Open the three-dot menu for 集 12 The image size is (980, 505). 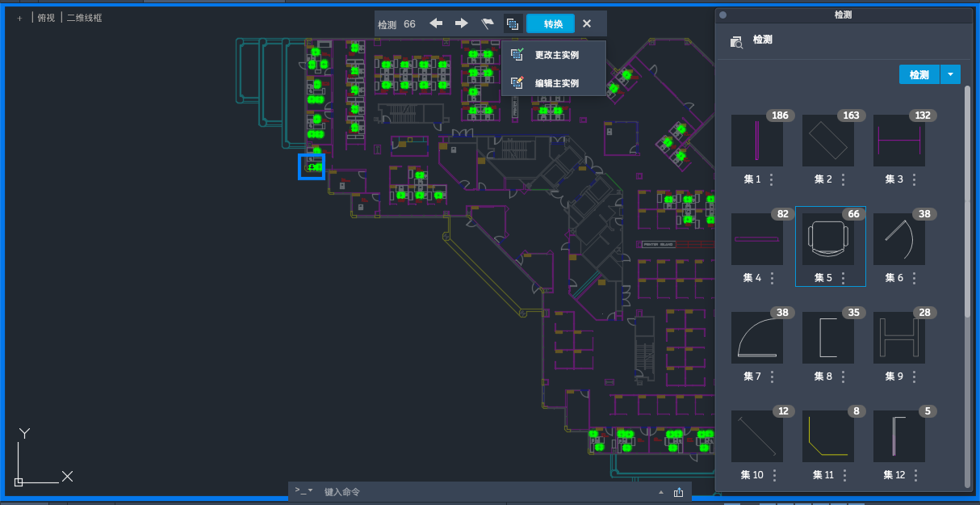(x=915, y=475)
